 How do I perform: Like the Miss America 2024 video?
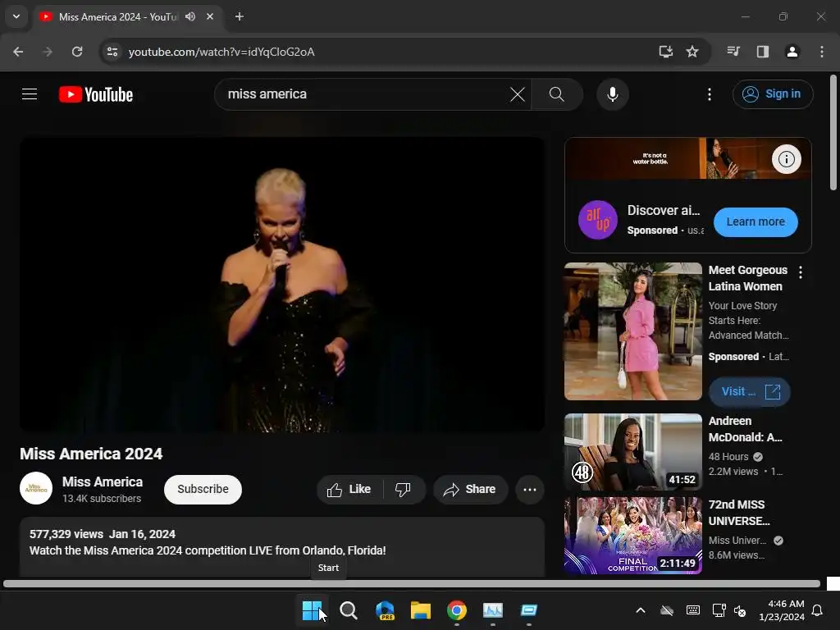(x=349, y=489)
